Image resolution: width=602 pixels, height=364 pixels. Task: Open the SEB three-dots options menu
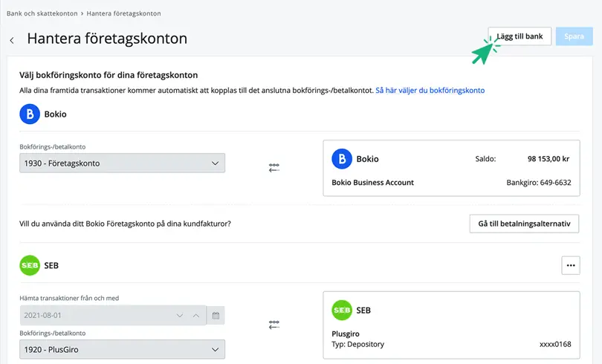571,265
